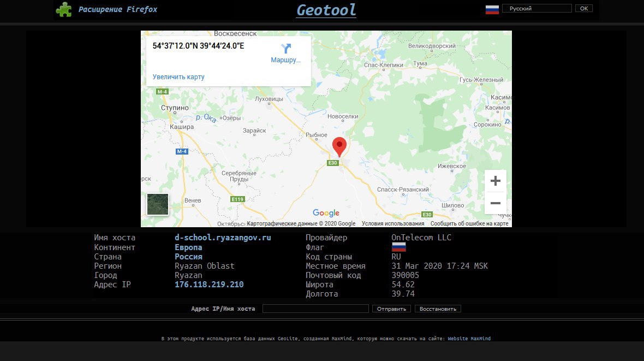644x361 pixels.
Task: Open the Расширение Firefox link
Action: 117,9
